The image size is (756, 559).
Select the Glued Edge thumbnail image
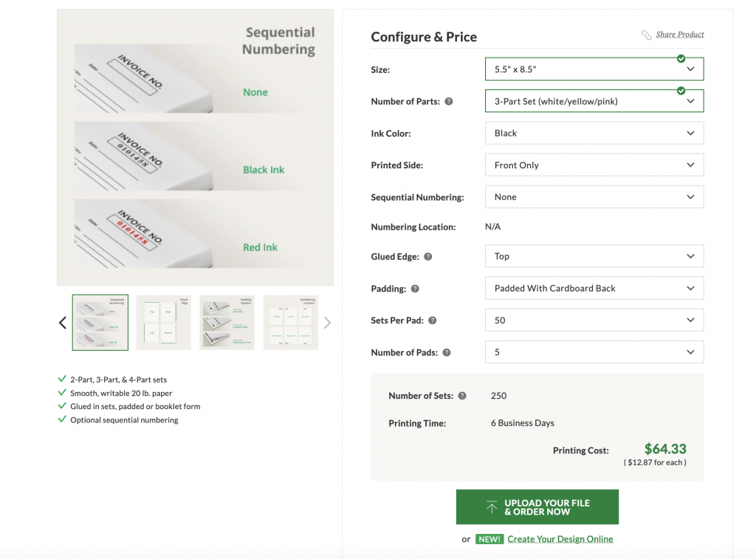(164, 323)
